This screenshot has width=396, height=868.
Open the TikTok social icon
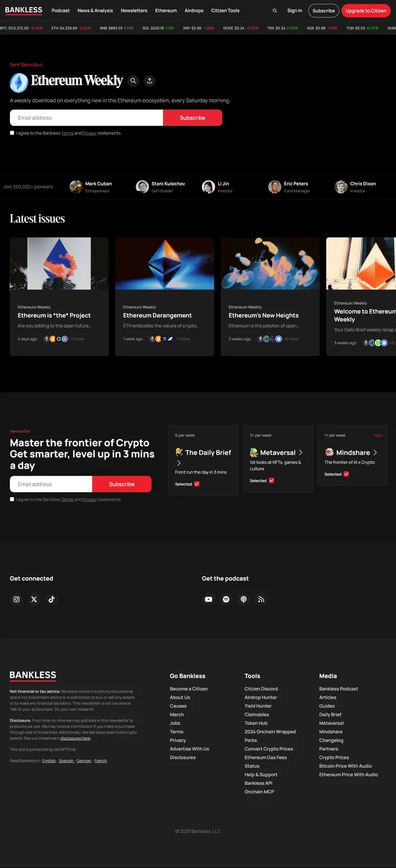click(x=52, y=599)
